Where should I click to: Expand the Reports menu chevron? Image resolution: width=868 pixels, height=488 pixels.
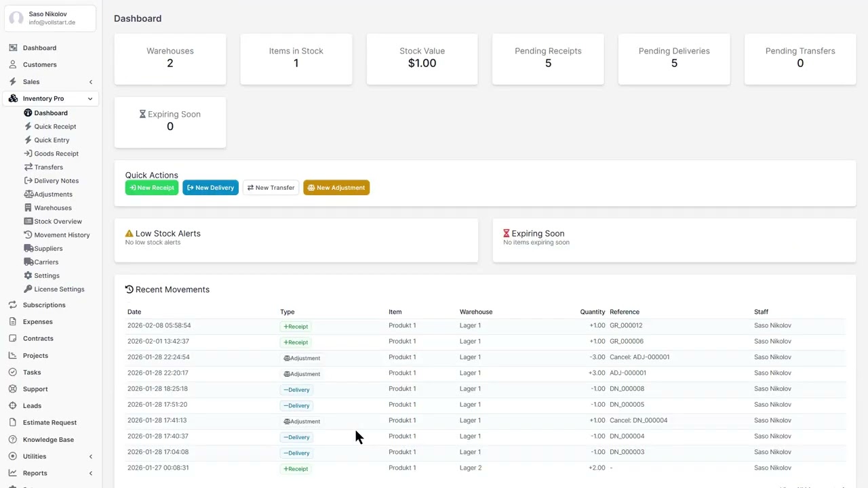(91, 473)
